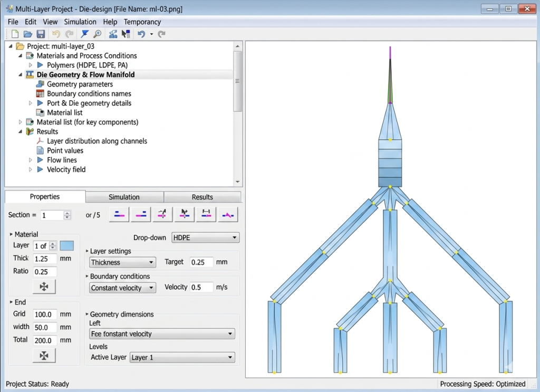540x392 pixels.
Task: Click the first section alignment icon button
Action: (x=119, y=214)
